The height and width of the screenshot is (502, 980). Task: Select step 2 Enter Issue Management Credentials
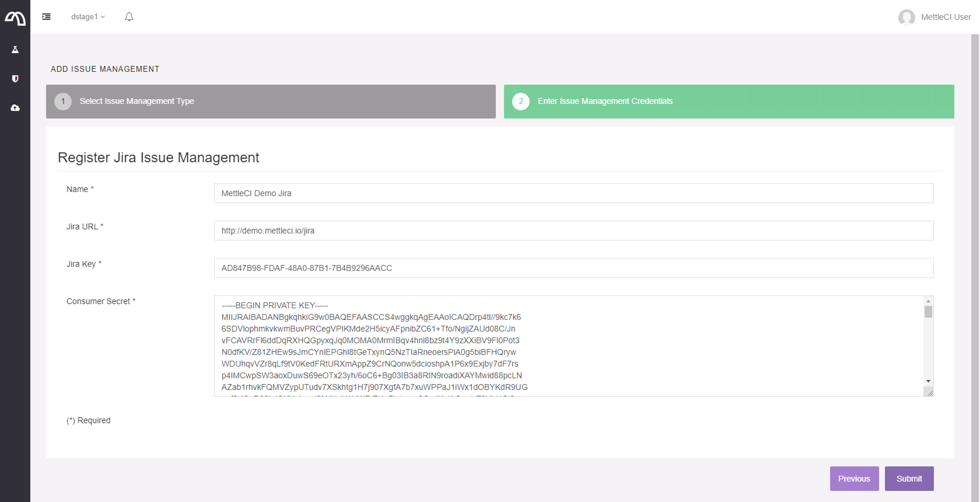tap(729, 101)
